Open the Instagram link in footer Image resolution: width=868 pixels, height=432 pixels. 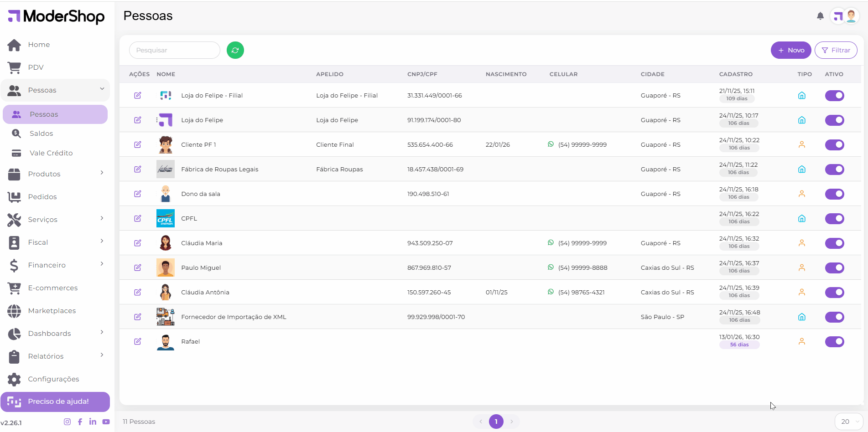[x=67, y=422]
